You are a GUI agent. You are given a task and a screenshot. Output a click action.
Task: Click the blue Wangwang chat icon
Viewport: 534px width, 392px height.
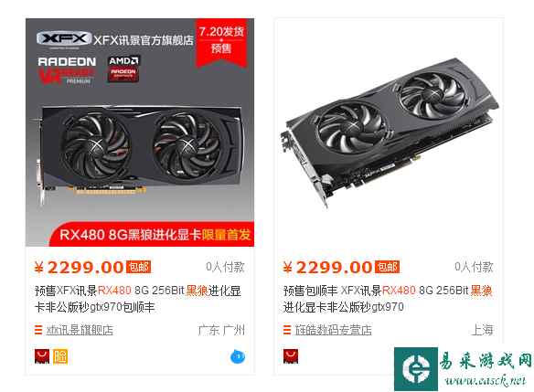tap(238, 356)
